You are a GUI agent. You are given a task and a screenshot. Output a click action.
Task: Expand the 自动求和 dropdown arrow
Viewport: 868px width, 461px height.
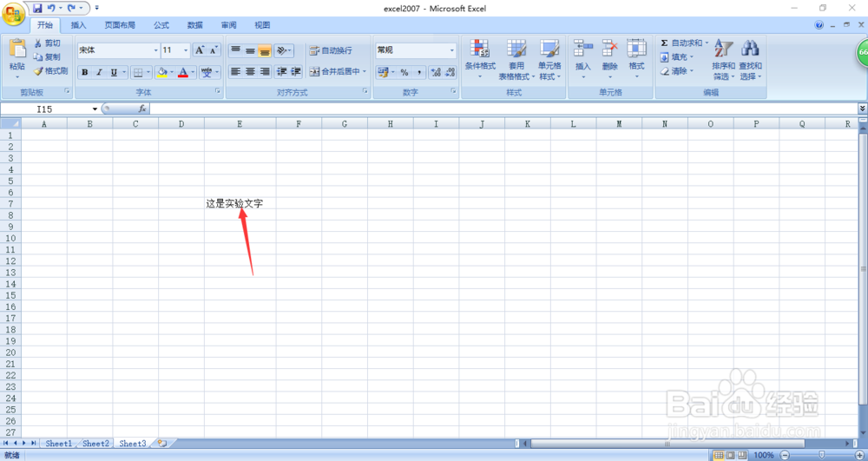click(x=707, y=43)
